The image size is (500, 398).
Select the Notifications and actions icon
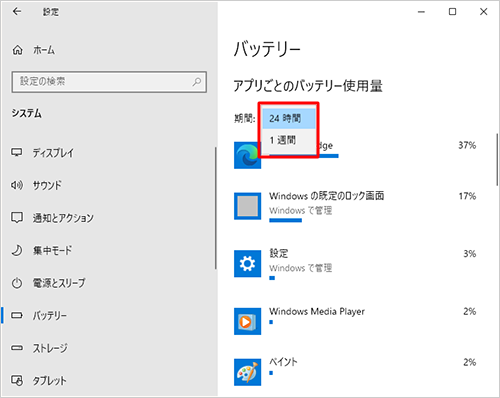[17, 217]
